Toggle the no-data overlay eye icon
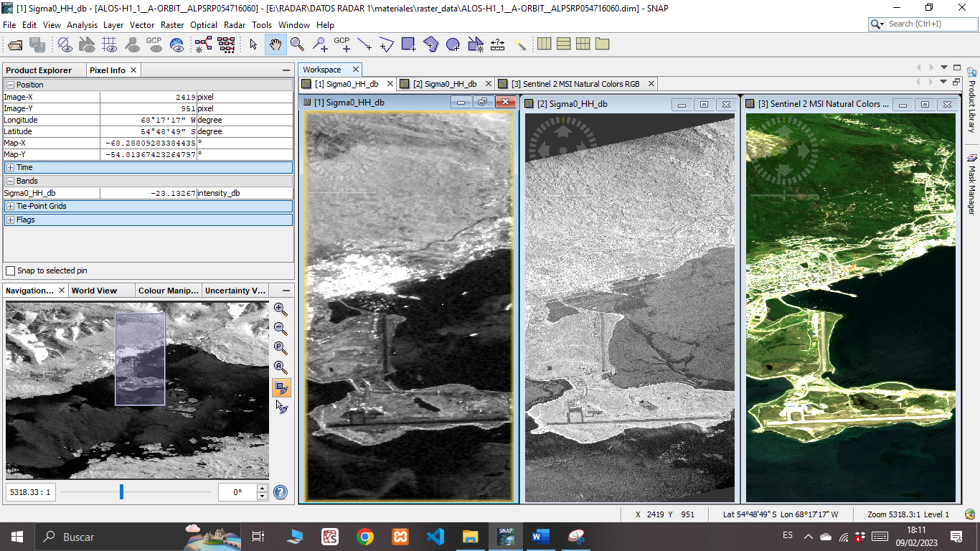 coord(65,44)
